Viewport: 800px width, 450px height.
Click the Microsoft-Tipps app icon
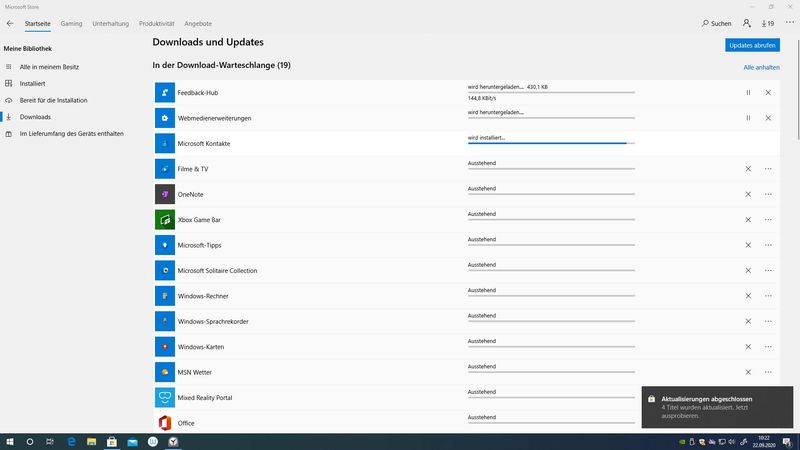point(165,245)
